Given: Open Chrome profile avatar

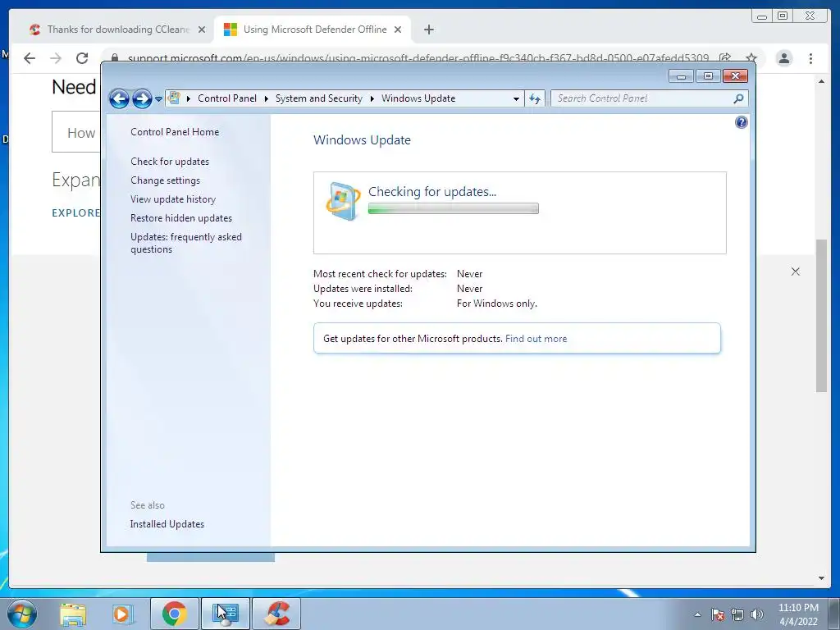Looking at the screenshot, I should click(x=783, y=58).
